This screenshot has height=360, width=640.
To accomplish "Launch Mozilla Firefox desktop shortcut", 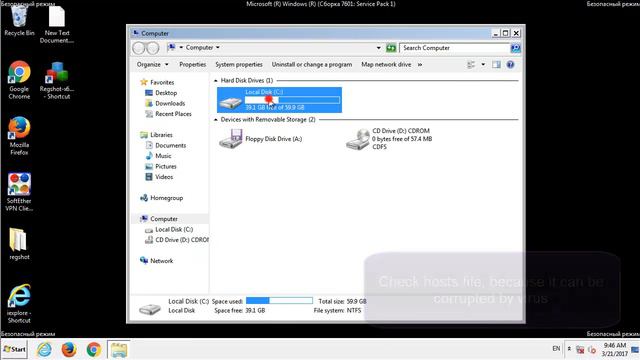I will click(x=19, y=136).
